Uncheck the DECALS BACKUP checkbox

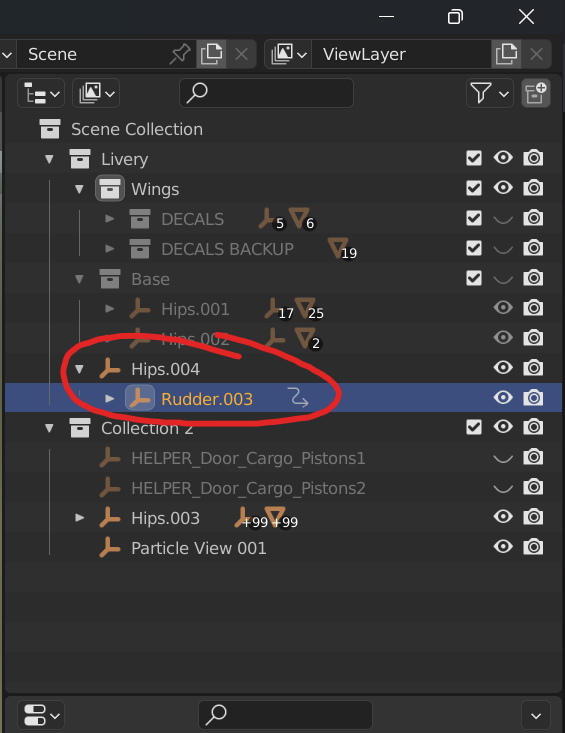(x=474, y=248)
